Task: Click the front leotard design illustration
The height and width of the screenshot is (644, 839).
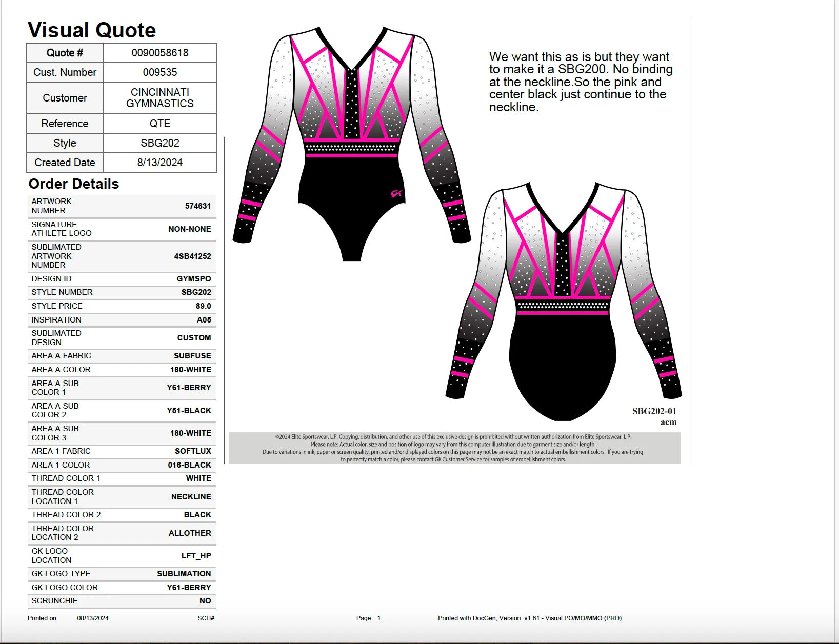Action: (352, 144)
